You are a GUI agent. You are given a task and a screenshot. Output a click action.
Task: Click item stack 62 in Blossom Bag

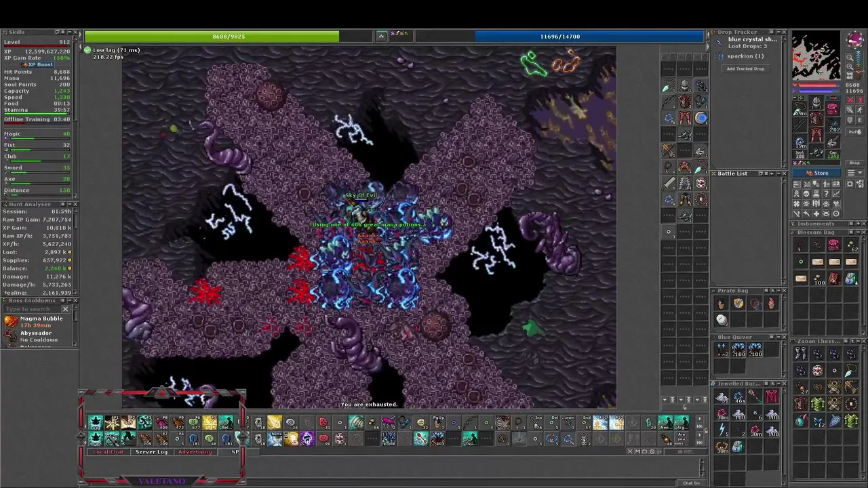pos(850,245)
